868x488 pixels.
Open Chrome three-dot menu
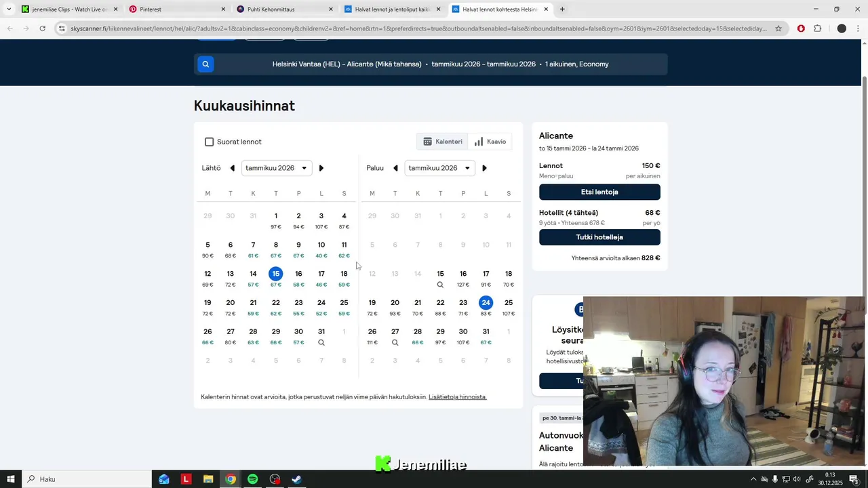(859, 28)
